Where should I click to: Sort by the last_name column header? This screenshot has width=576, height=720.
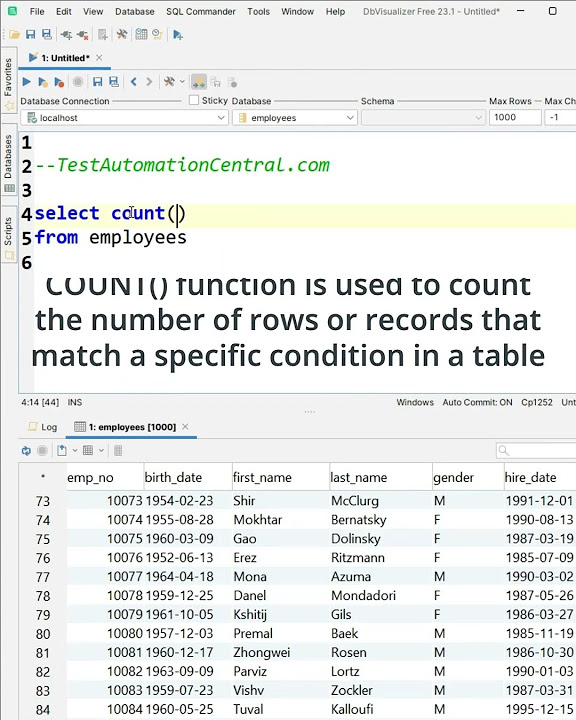coord(381,478)
